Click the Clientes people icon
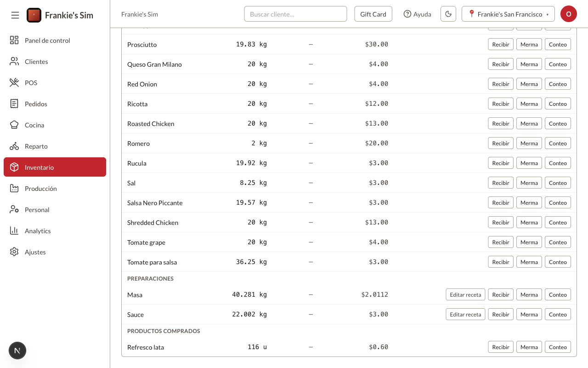 pyautogui.click(x=14, y=61)
